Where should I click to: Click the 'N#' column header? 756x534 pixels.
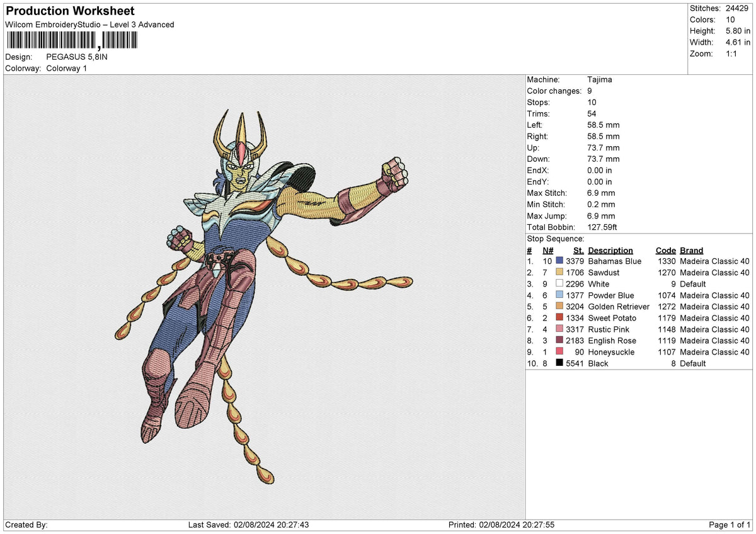[547, 251]
